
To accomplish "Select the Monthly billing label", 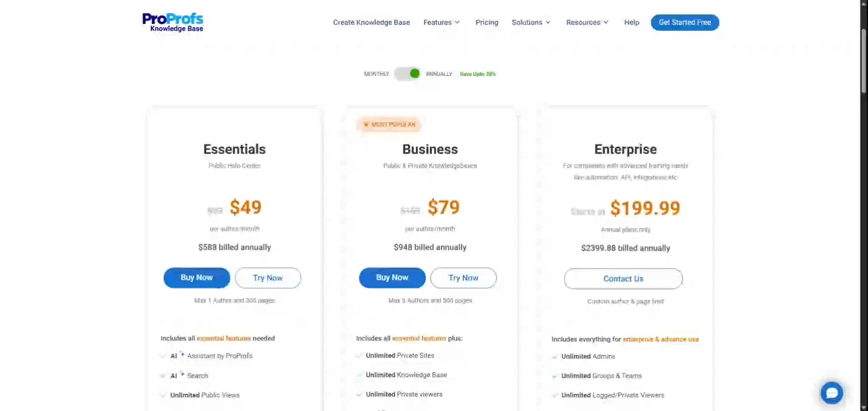I will 376,74.
